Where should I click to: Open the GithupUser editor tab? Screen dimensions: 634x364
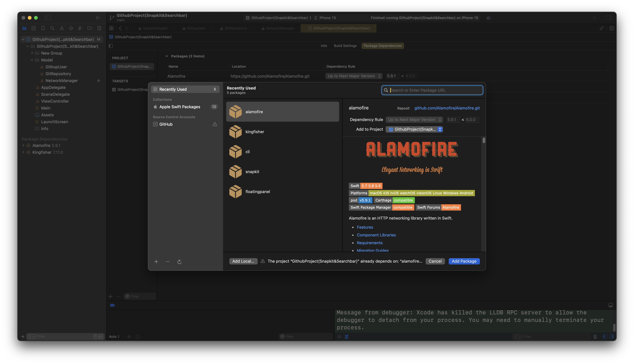tap(194, 28)
